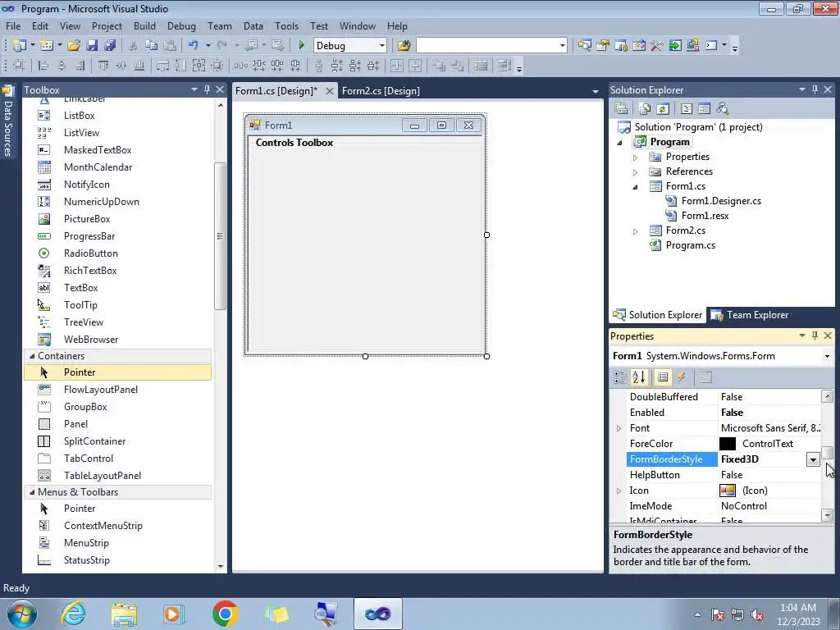840x630 pixels.
Task: Open a file with the folder toolbar icon
Action: [74, 46]
